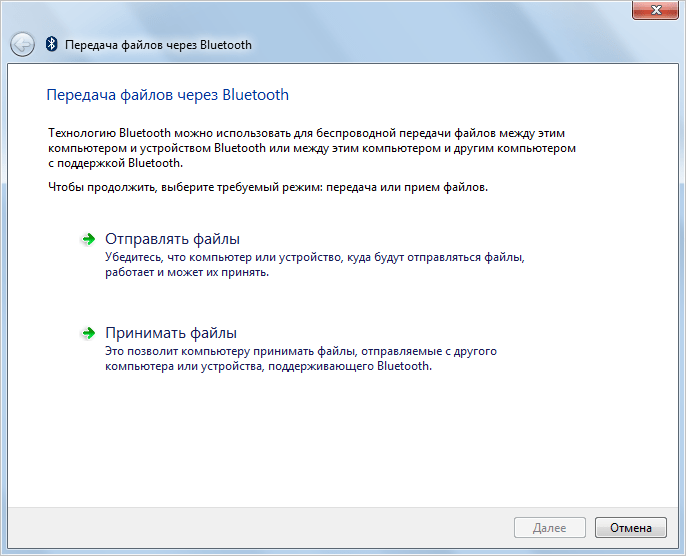Choose Отправлять файлы option

click(172, 239)
